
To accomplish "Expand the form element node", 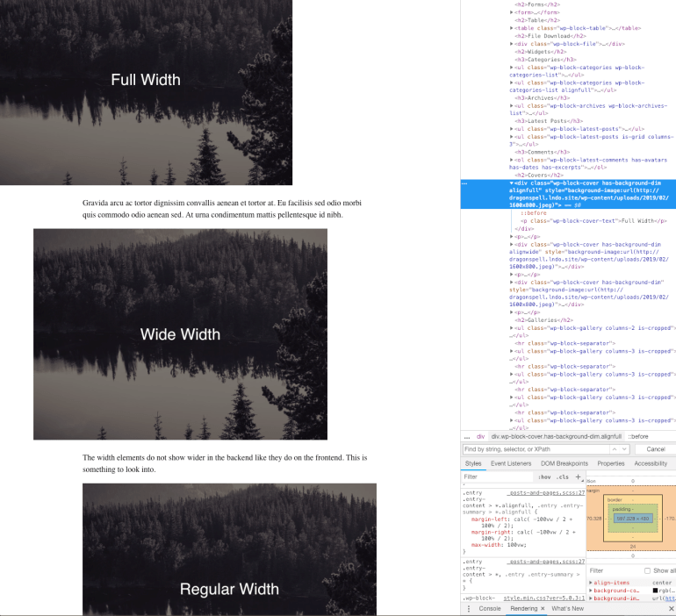I will [511, 12].
